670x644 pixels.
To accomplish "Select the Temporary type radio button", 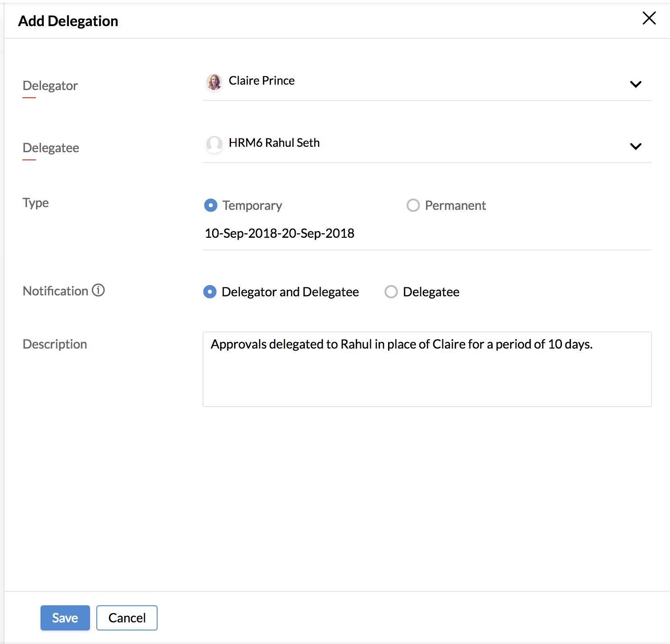I will pos(211,205).
